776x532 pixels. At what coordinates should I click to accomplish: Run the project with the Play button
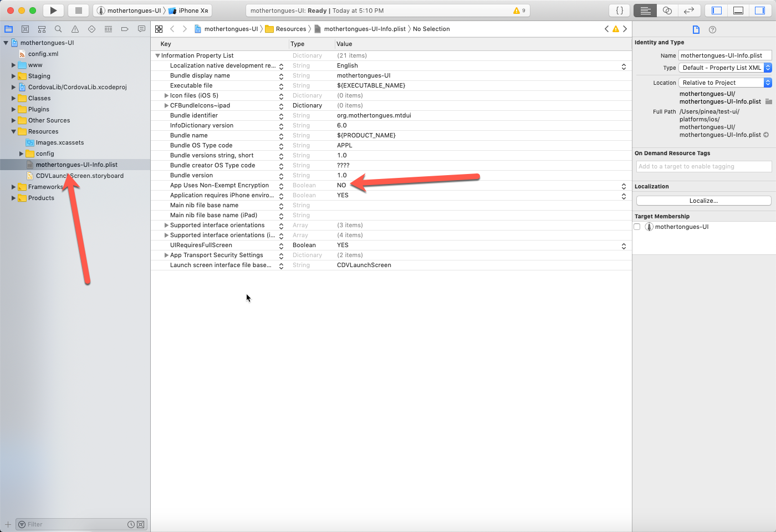tap(53, 11)
